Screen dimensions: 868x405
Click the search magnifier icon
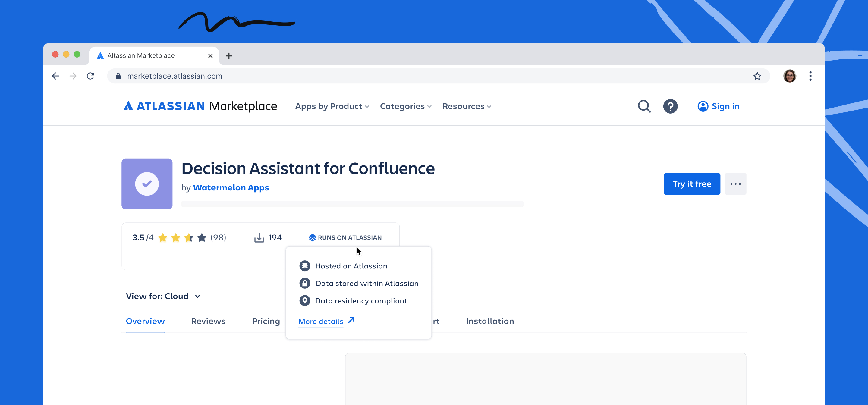coord(644,106)
